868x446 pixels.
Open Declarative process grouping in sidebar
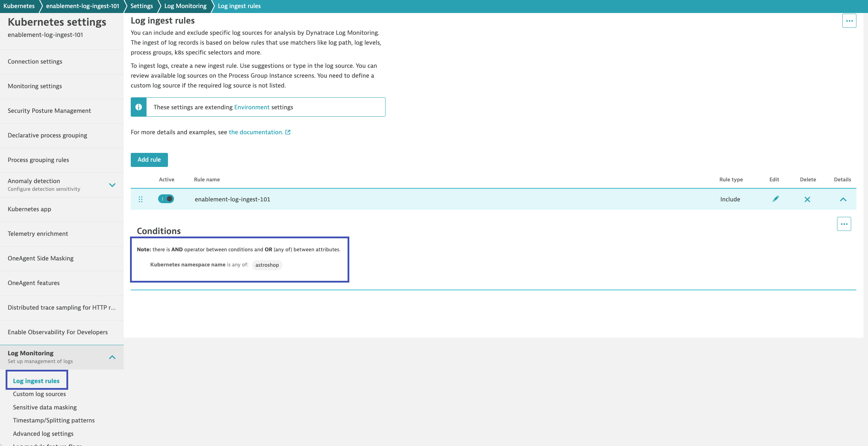click(62, 135)
